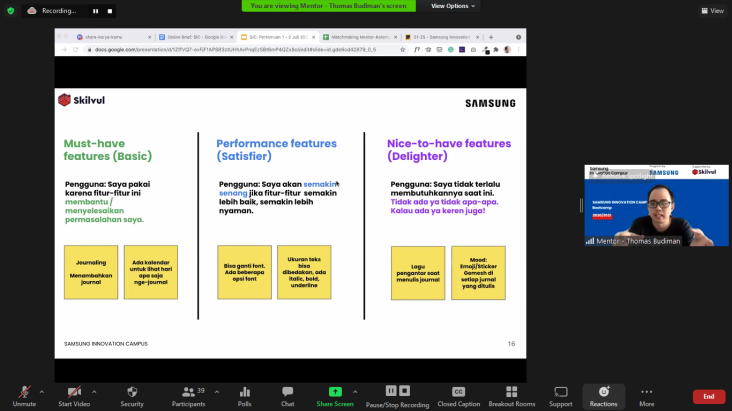Bookmark this page with the star icon
The height and width of the screenshot is (411, 732).
pos(402,50)
